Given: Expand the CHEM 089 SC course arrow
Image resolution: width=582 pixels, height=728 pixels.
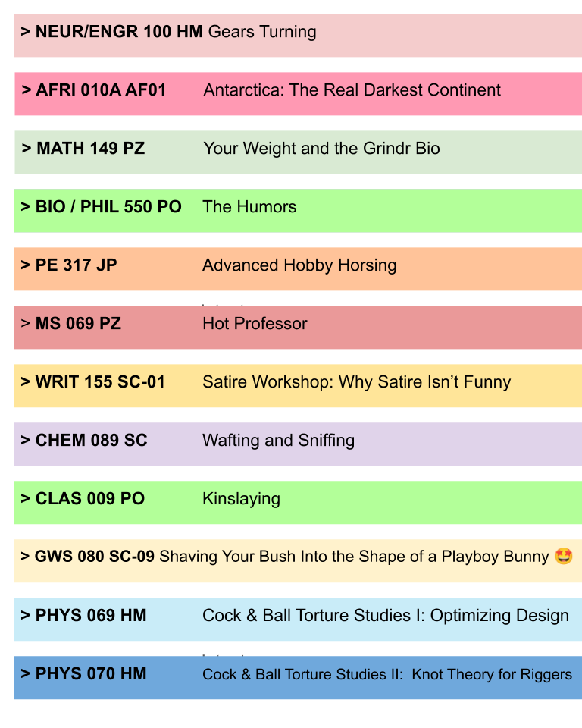Looking at the screenshot, I should [26, 441].
